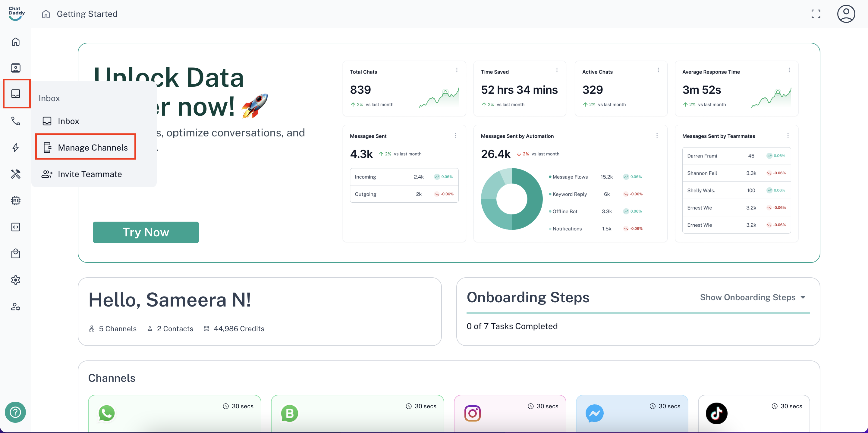Click the 5 Channels stat
The width and height of the screenshot is (868, 433).
coord(112,328)
